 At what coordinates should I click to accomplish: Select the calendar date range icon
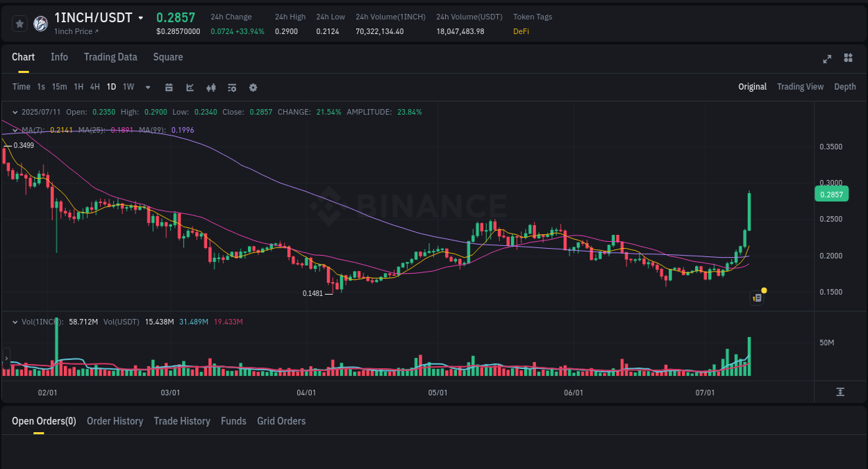(x=169, y=87)
